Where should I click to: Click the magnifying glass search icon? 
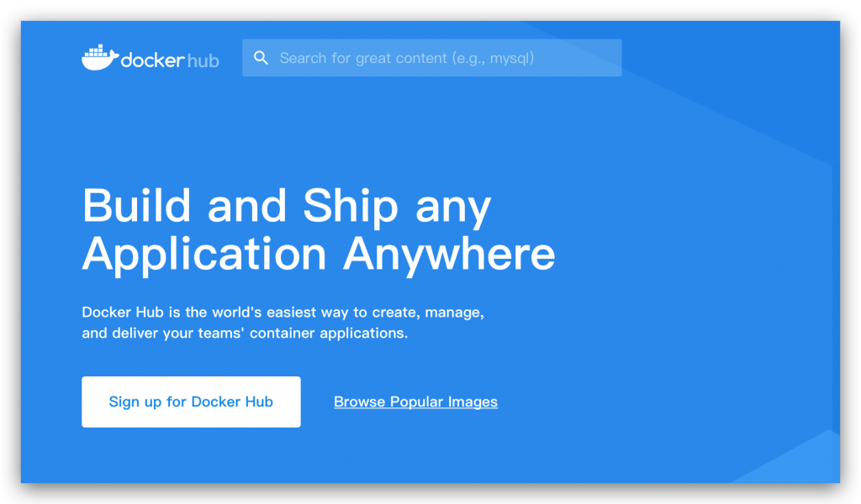click(261, 58)
